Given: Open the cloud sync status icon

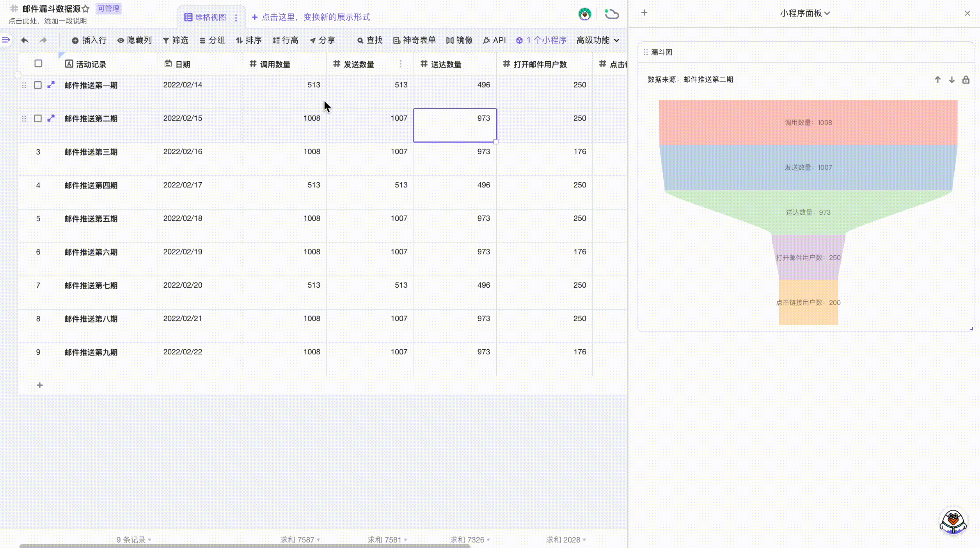Looking at the screenshot, I should [x=611, y=14].
